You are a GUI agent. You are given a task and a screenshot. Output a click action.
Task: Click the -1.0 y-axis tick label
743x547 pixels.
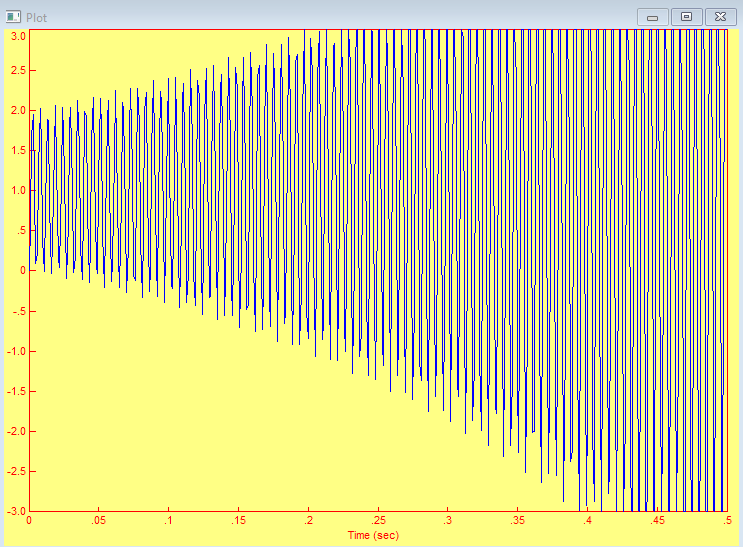15,351
